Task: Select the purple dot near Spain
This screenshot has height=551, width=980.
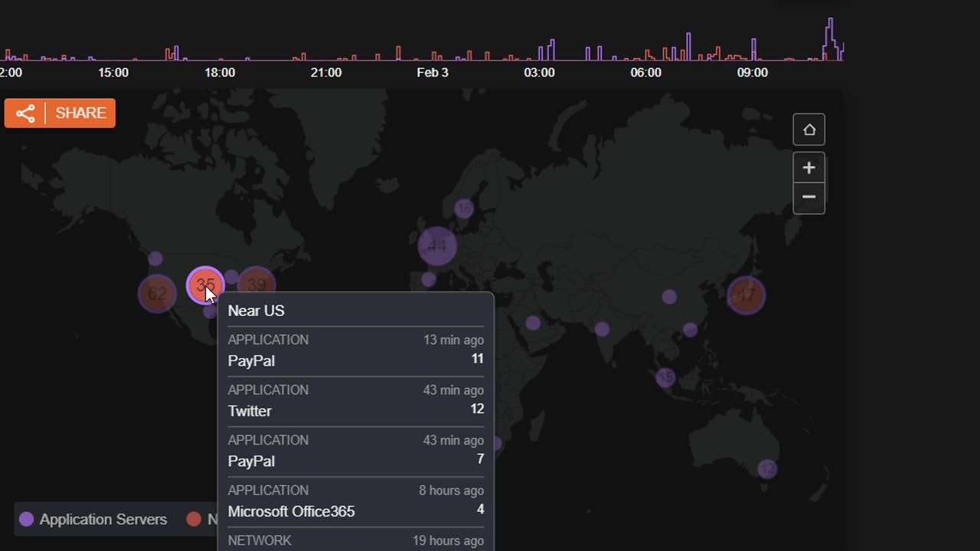Action: 429,279
